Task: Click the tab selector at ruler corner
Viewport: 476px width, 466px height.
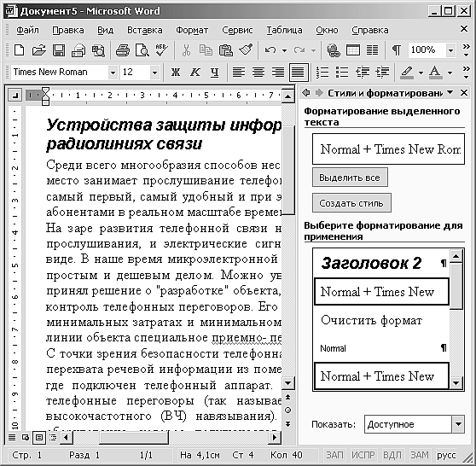Action: [x=15, y=96]
